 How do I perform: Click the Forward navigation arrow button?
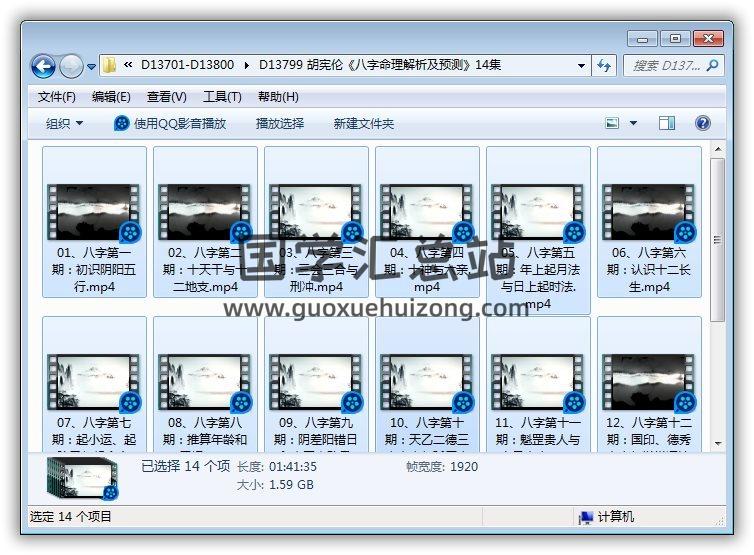click(71, 66)
